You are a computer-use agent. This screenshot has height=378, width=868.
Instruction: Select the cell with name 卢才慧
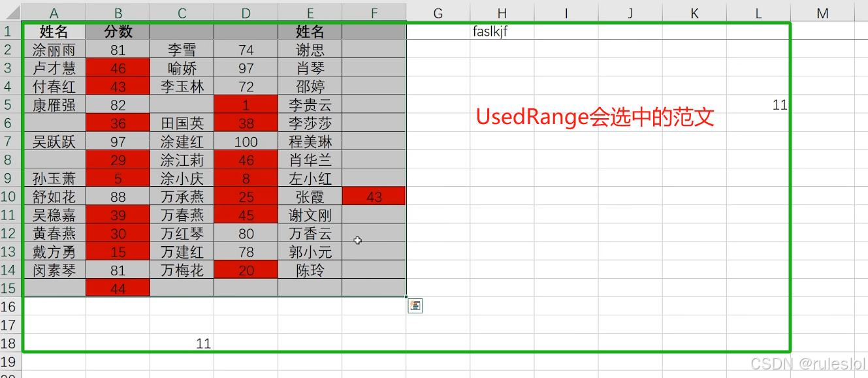pyautogui.click(x=54, y=68)
